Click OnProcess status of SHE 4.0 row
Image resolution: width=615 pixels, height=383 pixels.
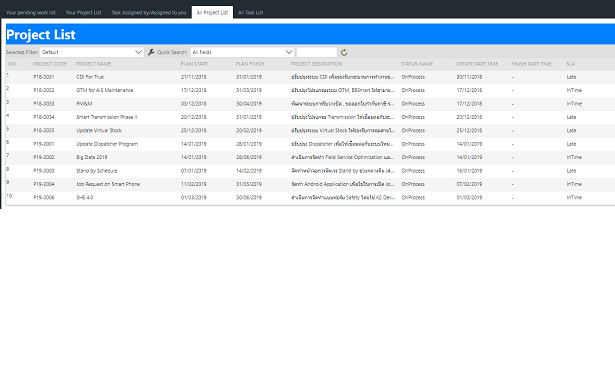413,198
